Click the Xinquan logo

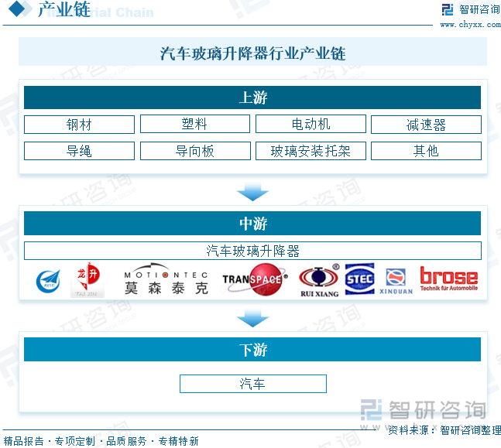(x=396, y=282)
